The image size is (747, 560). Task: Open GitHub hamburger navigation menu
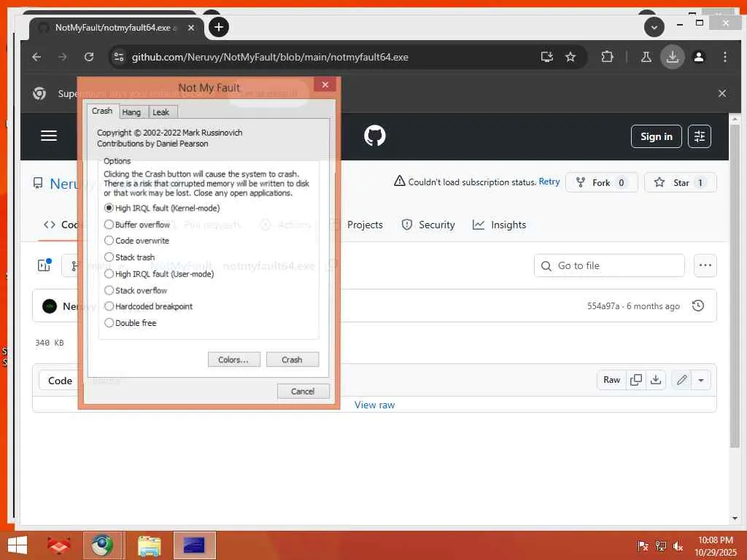(49, 136)
